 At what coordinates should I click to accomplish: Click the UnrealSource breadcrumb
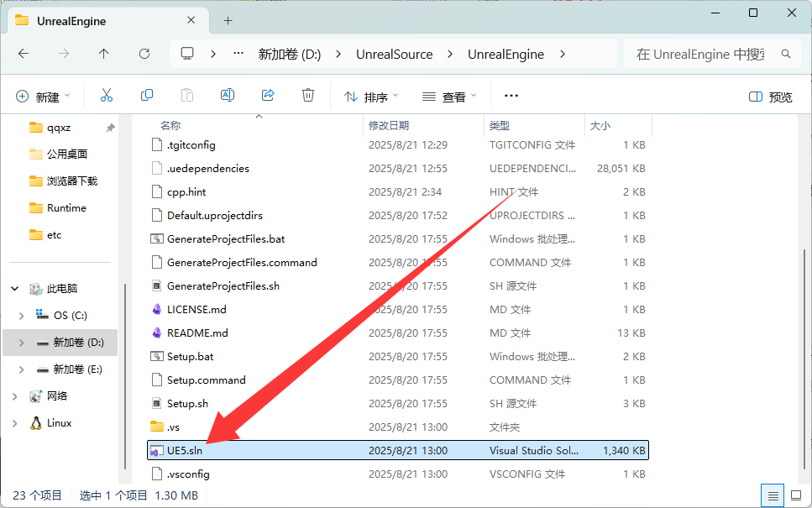(394, 54)
